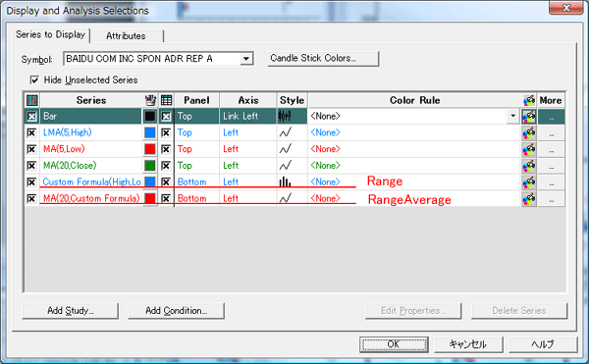This screenshot has height=364, width=589.
Task: Click the chart icon in the Series header
Action: click(x=32, y=100)
